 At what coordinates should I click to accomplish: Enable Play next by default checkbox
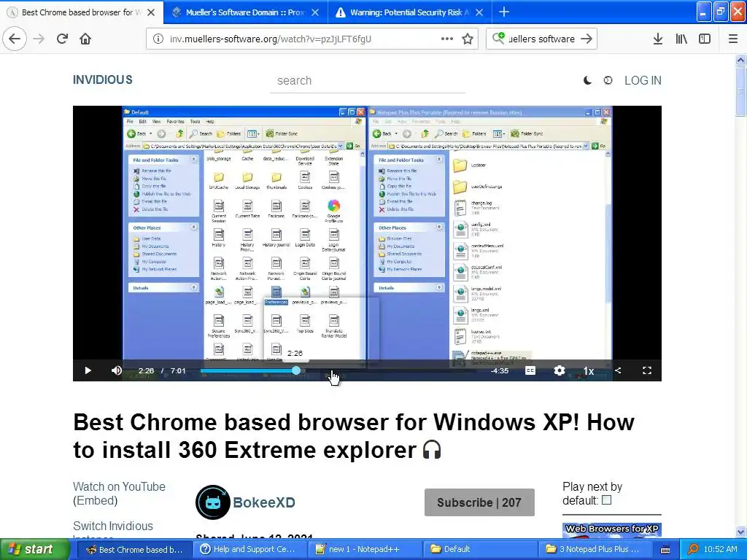pos(606,500)
